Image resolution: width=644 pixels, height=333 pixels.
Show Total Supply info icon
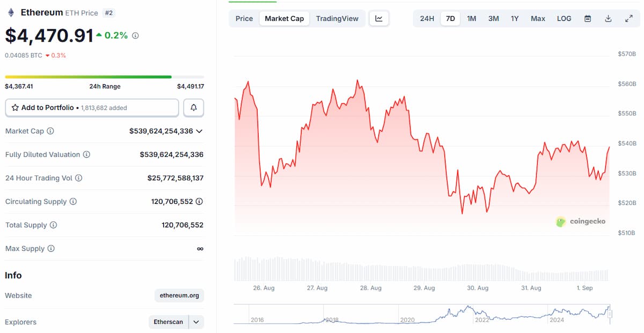(x=53, y=225)
